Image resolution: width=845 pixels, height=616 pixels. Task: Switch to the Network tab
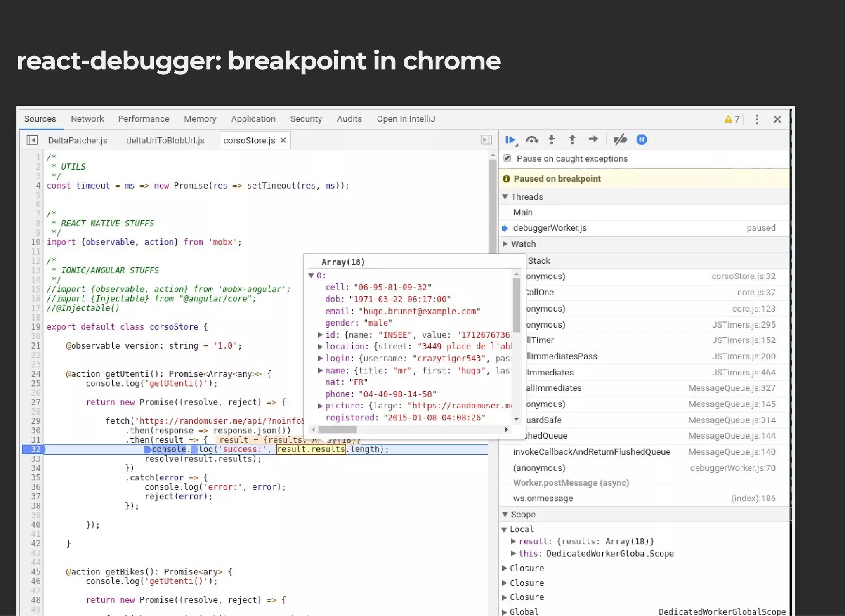[x=87, y=119]
